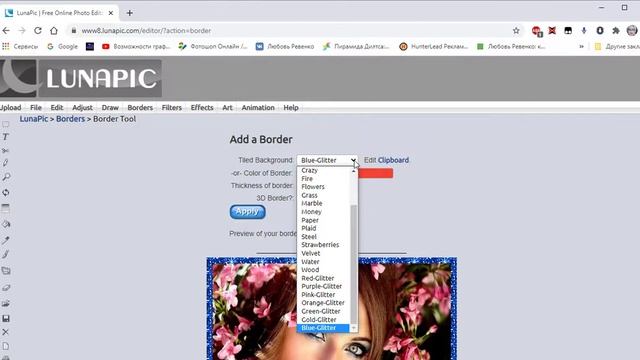Click the dropdown list scrollbar thumb

pos(354,264)
